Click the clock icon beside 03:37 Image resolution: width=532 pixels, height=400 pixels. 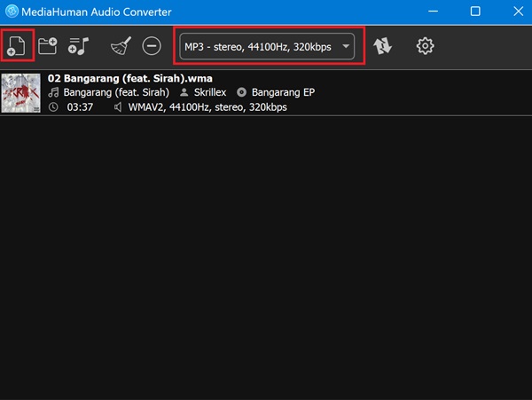(53, 107)
